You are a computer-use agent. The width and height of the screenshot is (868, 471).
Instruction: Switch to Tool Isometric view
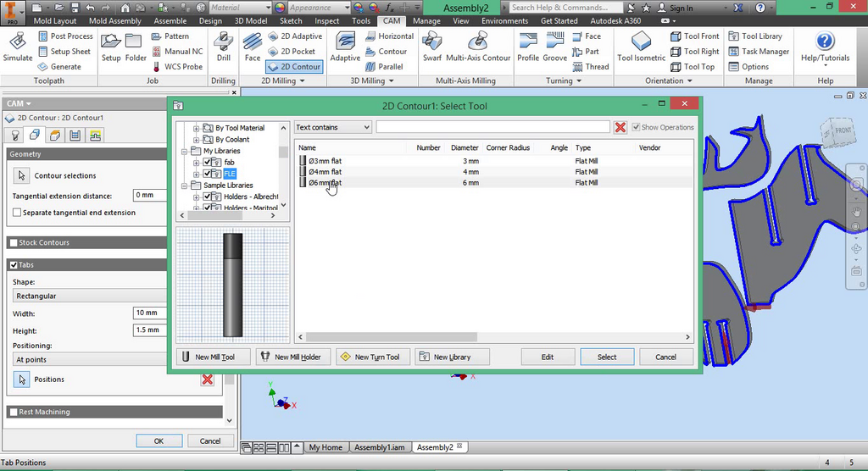click(x=641, y=47)
